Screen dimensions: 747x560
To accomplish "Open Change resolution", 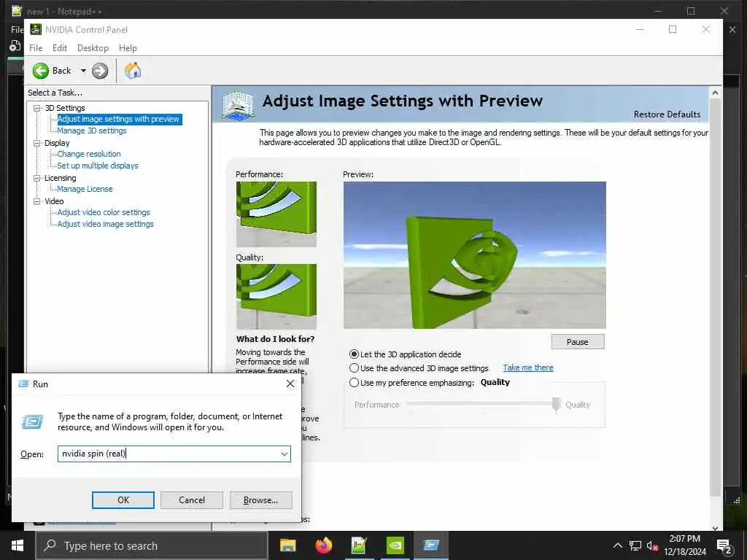I will click(89, 154).
